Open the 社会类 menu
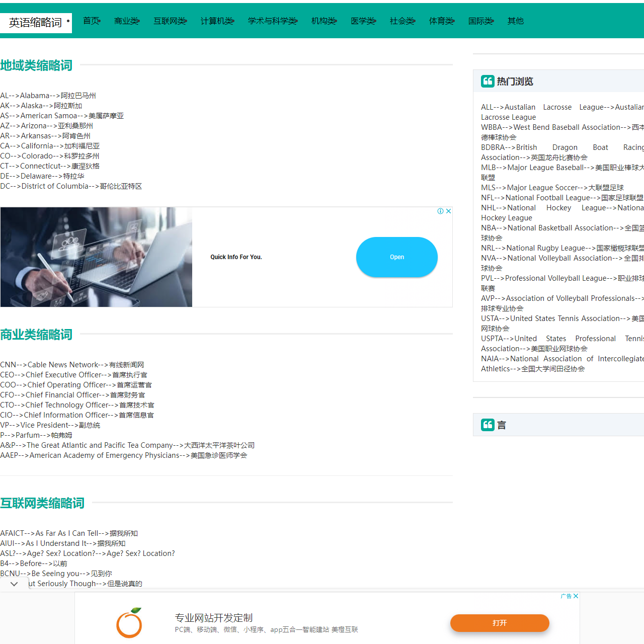The height and width of the screenshot is (644, 644). click(x=403, y=21)
